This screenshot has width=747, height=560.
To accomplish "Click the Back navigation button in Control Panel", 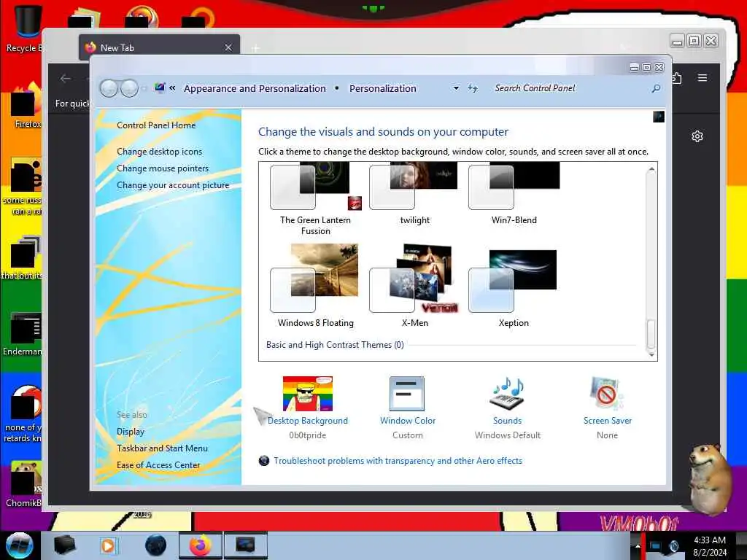I will [109, 88].
